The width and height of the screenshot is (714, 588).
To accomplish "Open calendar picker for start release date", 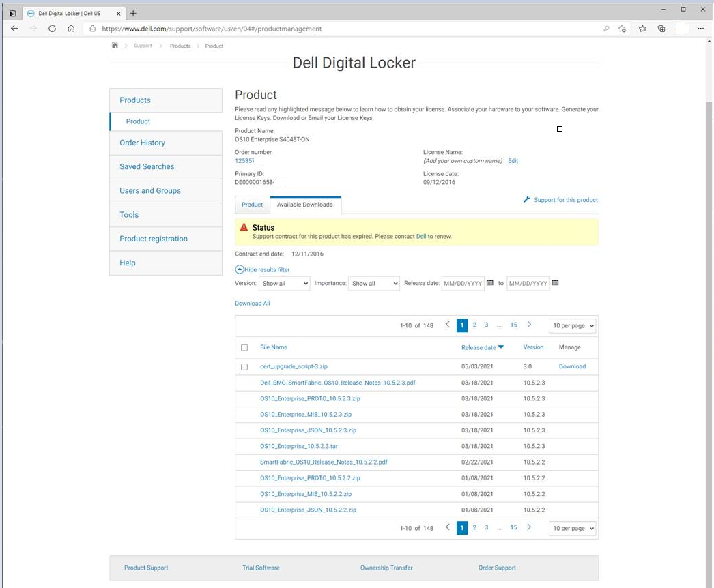I will [x=490, y=283].
